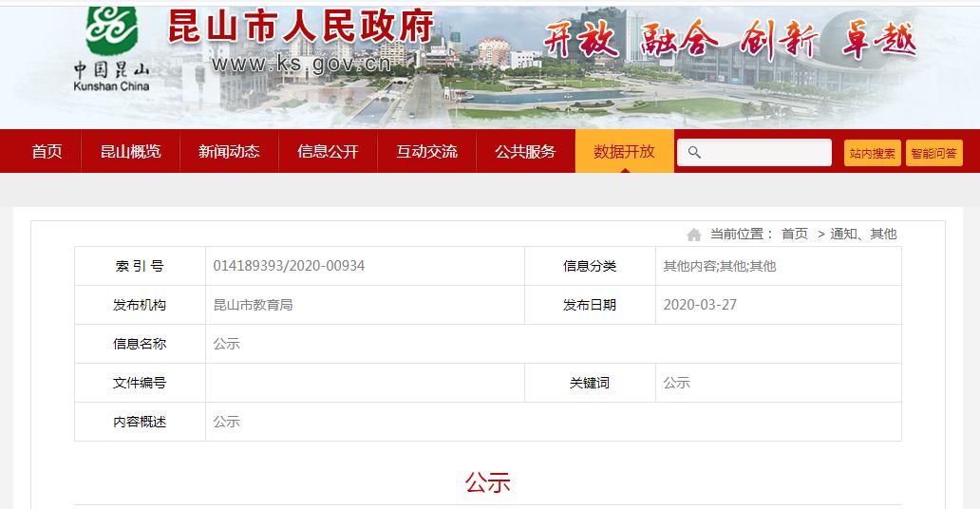Open the 互动交流 navigation item
Image resolution: width=980 pixels, height=509 pixels.
(x=427, y=151)
